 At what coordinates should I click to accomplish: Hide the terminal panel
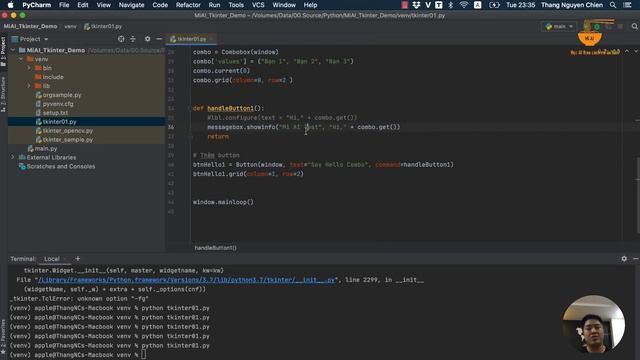(x=636, y=258)
